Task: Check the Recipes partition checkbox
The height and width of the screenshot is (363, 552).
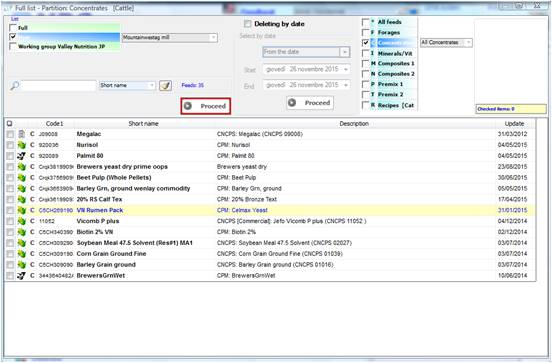Action: (x=366, y=105)
